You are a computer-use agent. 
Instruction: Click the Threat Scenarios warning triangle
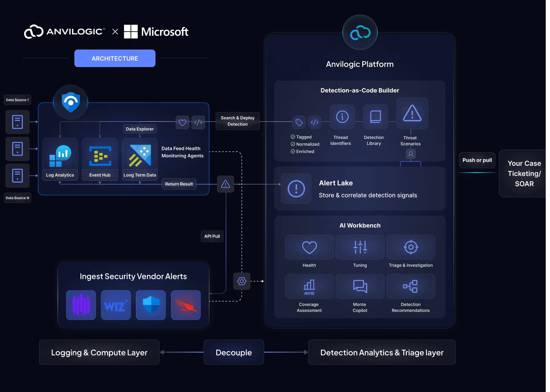click(412, 113)
